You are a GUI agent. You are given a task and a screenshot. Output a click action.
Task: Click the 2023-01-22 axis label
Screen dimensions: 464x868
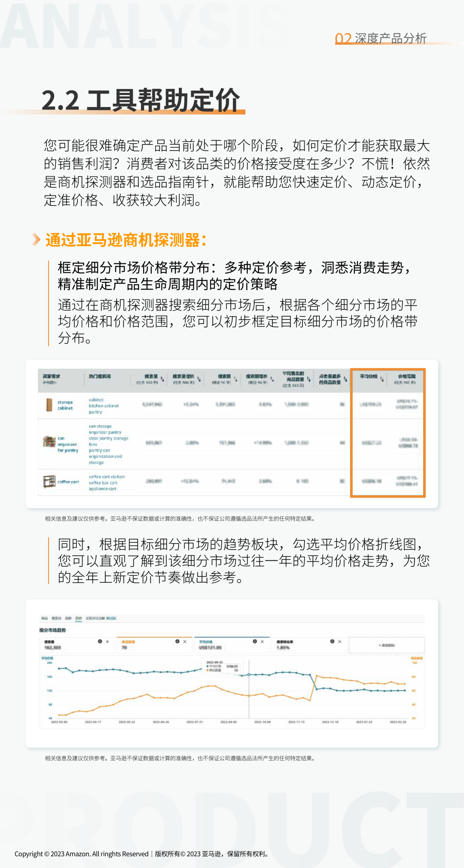(x=364, y=722)
